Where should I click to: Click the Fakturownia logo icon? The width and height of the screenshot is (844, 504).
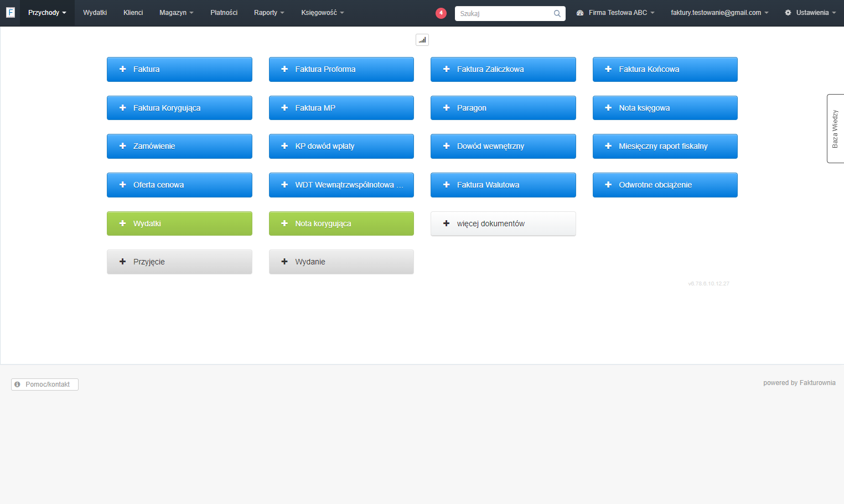coord(10,12)
